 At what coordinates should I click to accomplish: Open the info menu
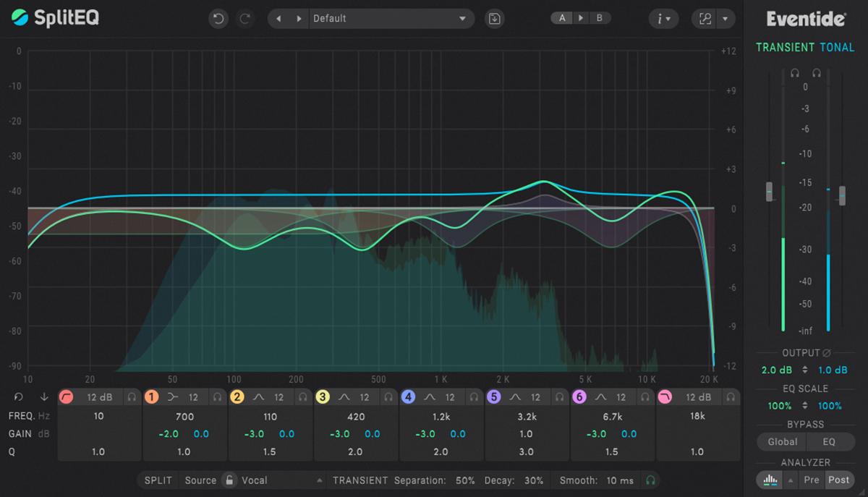tap(663, 19)
